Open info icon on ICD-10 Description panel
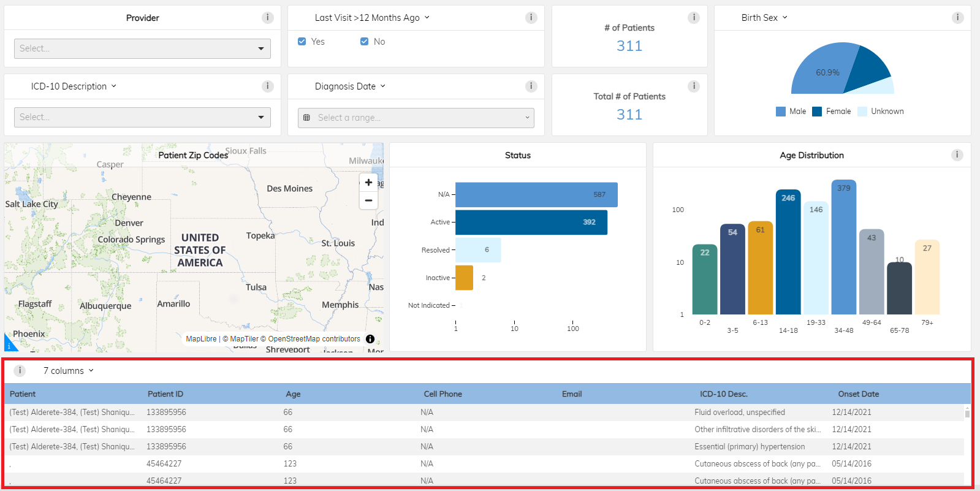The width and height of the screenshot is (980, 491). coord(268,86)
